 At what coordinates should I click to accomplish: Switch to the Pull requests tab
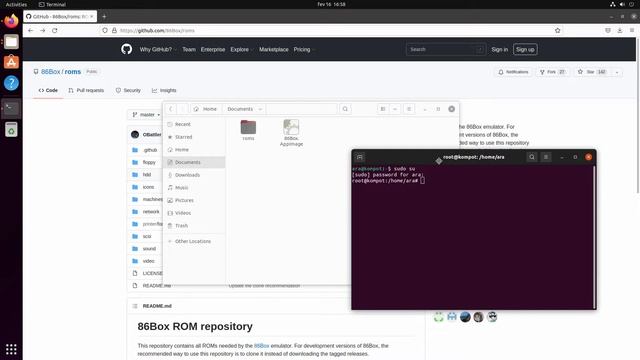tap(86, 90)
